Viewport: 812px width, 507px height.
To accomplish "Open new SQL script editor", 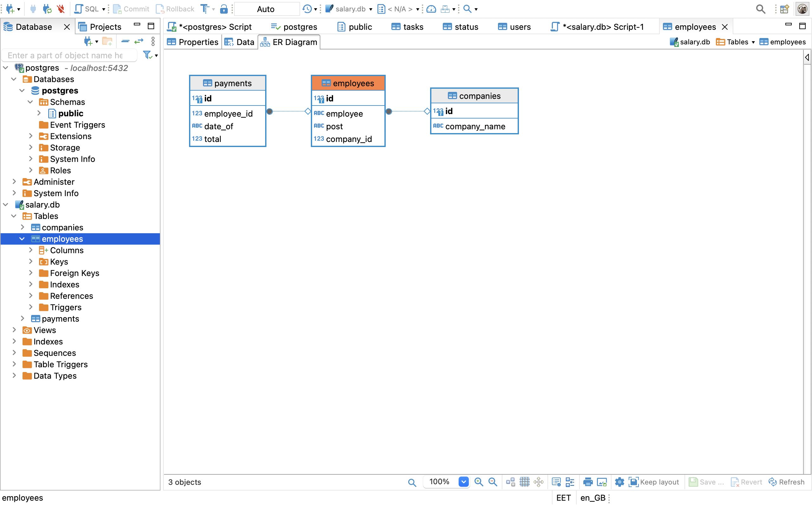I will click(x=86, y=9).
